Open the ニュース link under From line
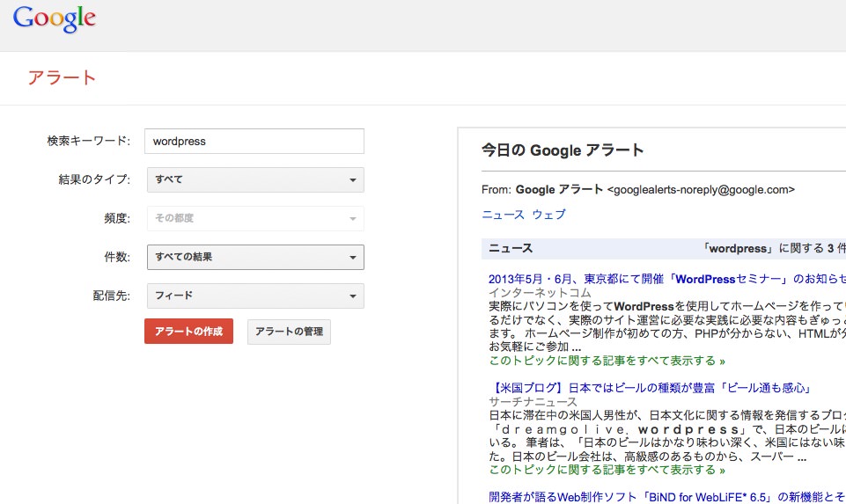Image resolution: width=846 pixels, height=504 pixels. click(x=503, y=215)
